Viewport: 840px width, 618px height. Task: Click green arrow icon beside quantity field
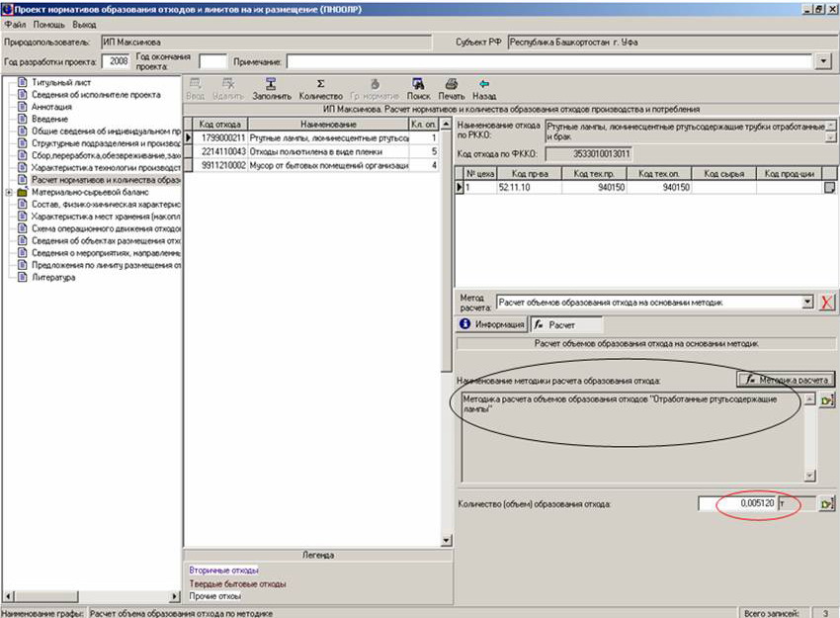coord(827,504)
